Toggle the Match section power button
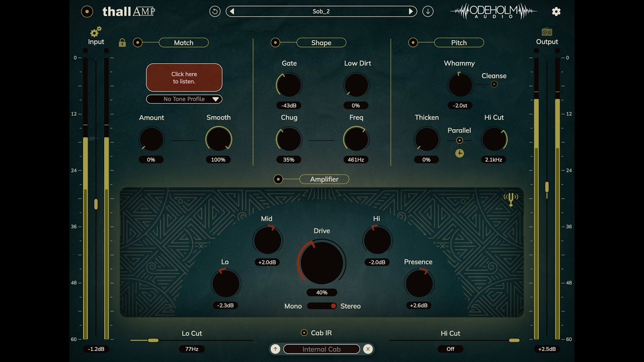Image resolution: width=644 pixels, height=362 pixels. pyautogui.click(x=137, y=43)
